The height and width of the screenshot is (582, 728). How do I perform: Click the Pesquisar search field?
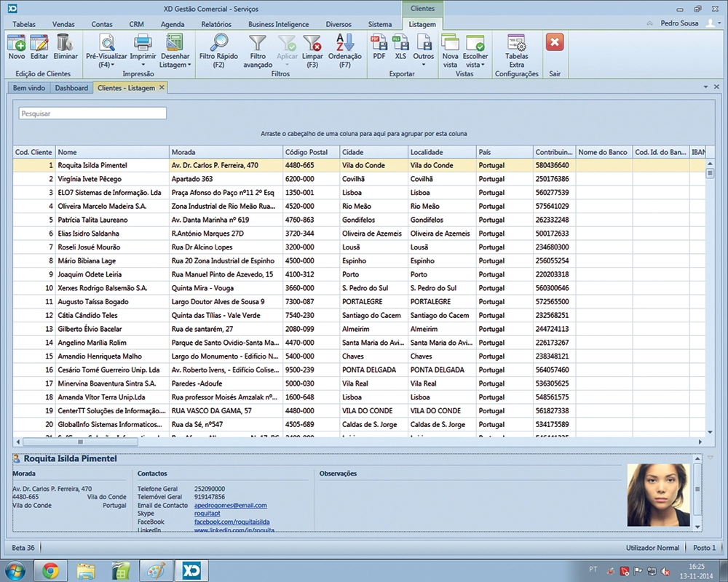(92, 113)
